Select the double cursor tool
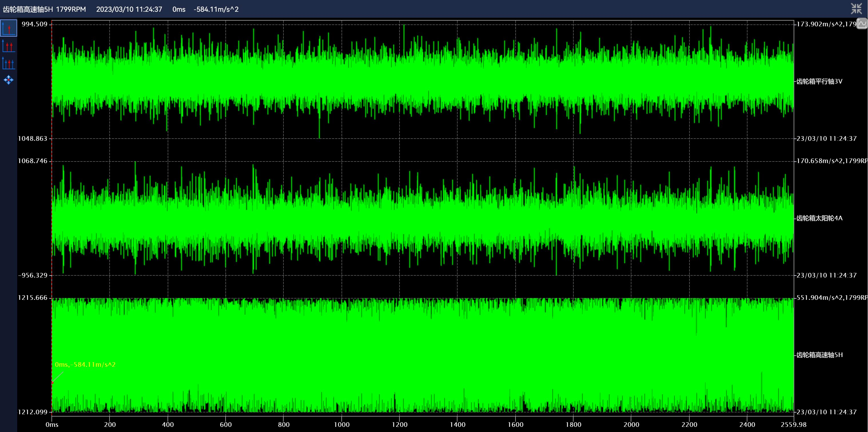This screenshot has height=432, width=868. [x=8, y=46]
